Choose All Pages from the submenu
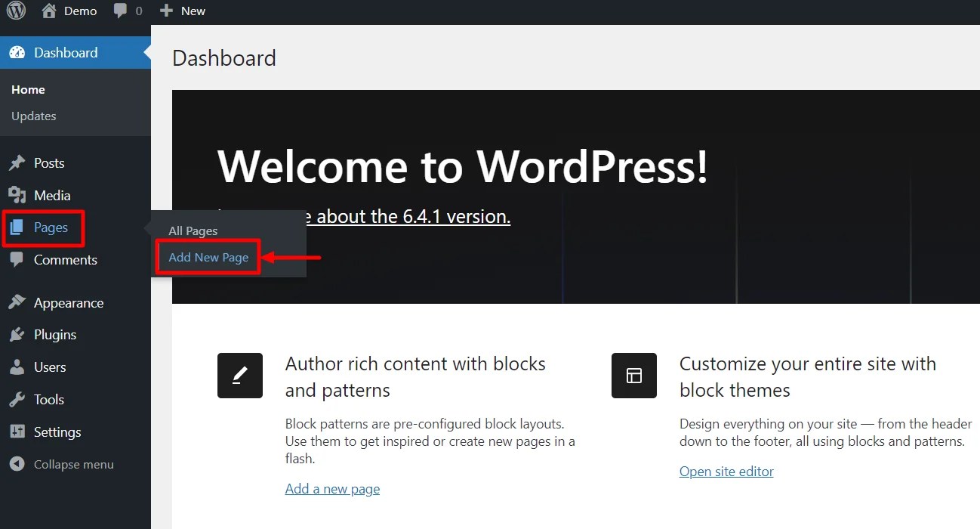 (x=193, y=230)
